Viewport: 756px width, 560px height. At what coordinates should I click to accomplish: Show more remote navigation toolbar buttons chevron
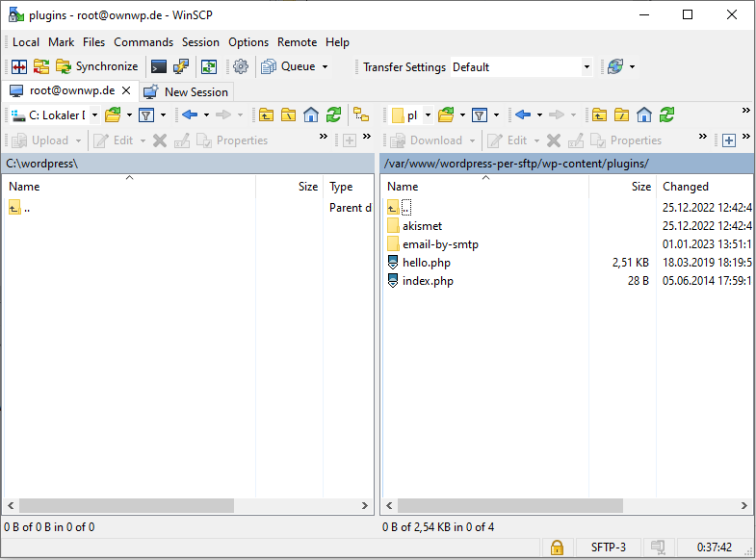(745, 111)
